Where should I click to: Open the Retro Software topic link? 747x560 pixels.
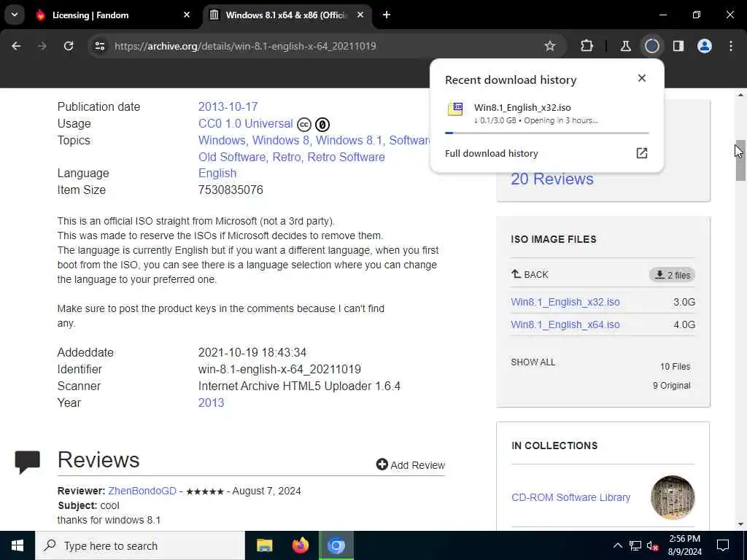tap(346, 157)
